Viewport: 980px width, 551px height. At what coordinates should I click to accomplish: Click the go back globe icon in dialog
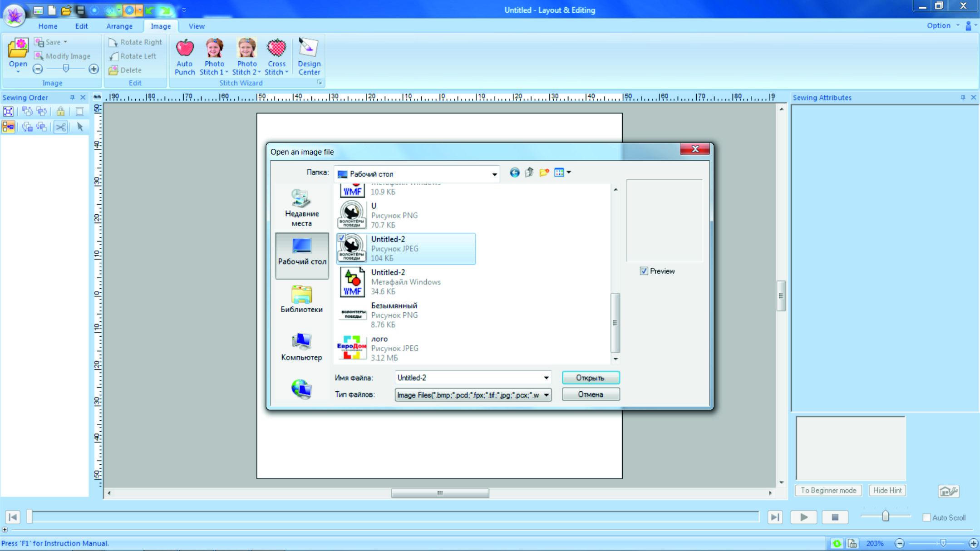pos(514,172)
